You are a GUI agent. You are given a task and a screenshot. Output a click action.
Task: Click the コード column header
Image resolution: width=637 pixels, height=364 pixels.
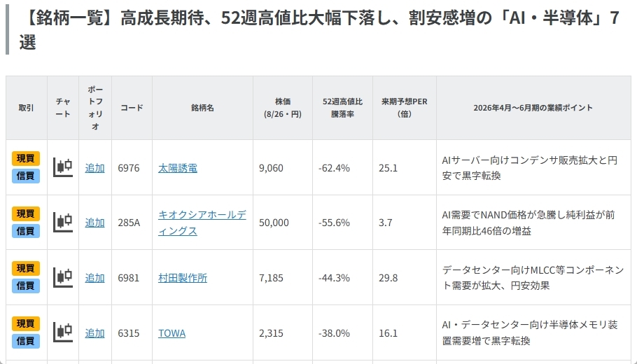coord(132,108)
